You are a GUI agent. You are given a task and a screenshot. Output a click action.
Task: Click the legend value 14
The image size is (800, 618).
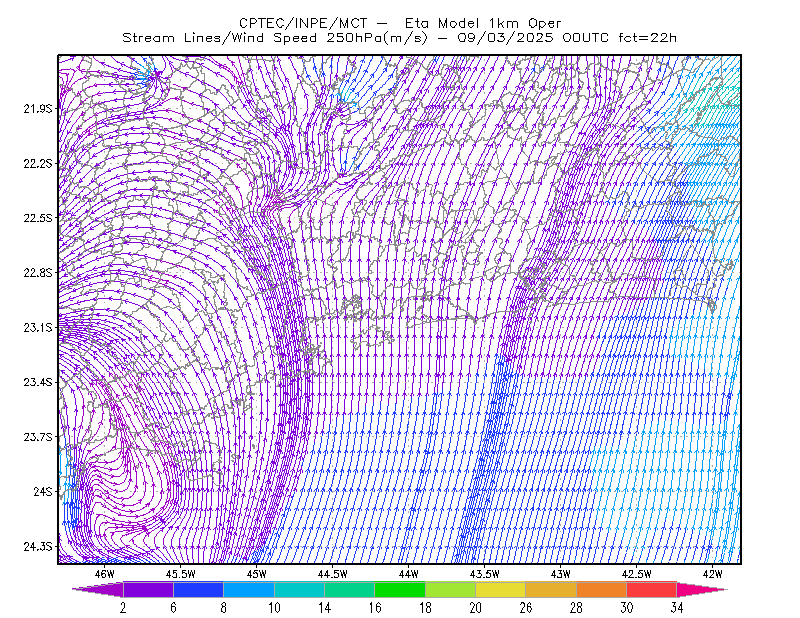click(x=324, y=608)
